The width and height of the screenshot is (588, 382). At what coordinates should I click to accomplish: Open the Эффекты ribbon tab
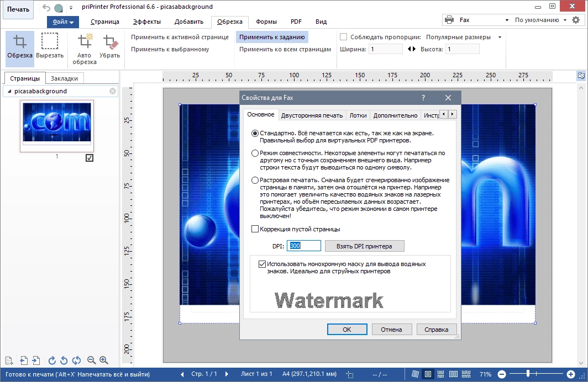[x=146, y=22]
